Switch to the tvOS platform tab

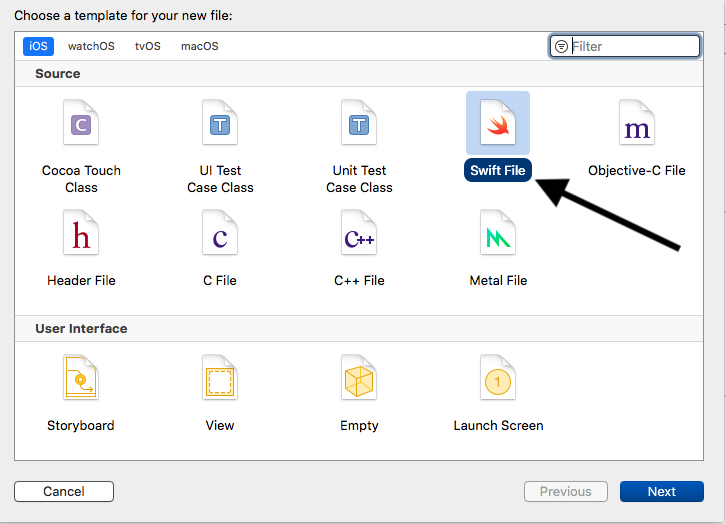coord(148,46)
